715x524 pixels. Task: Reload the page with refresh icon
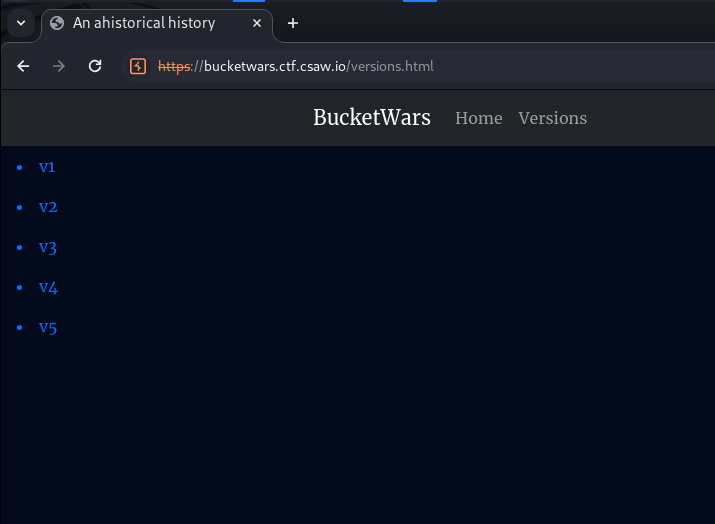95,66
